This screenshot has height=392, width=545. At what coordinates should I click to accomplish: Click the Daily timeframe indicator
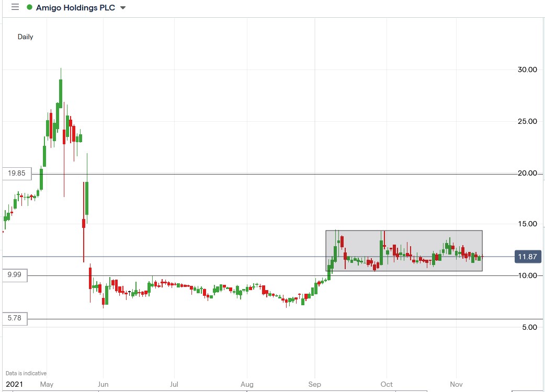pos(25,37)
